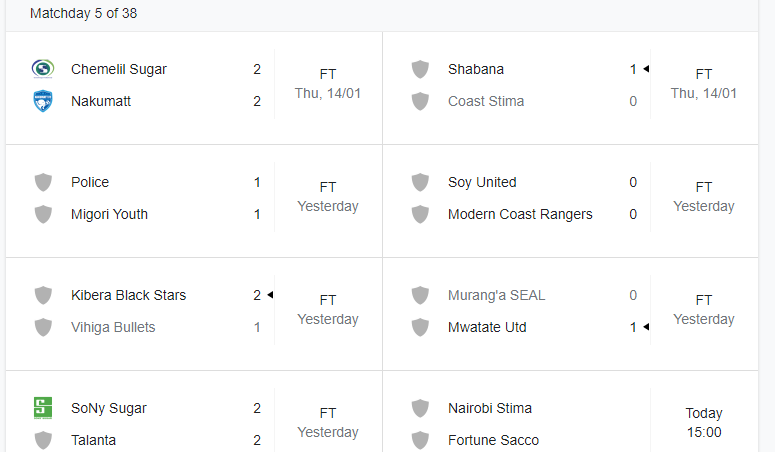
Task: Click the Nakumatt team crest icon
Action: (x=43, y=101)
